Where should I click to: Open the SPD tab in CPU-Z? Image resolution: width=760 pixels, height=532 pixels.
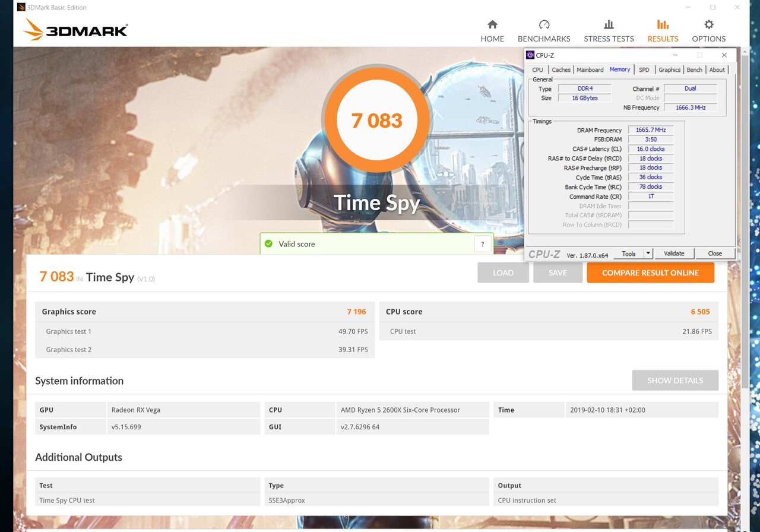[644, 69]
